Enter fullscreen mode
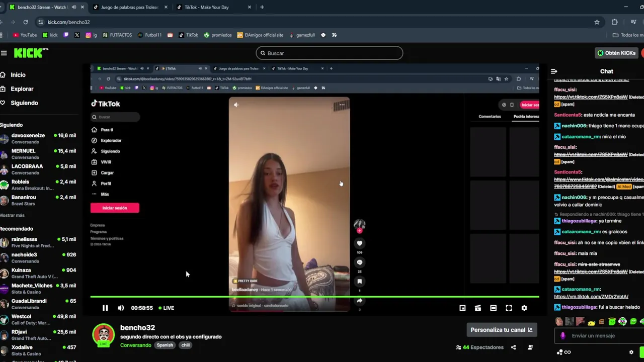This screenshot has width=644, height=362. 509,308
